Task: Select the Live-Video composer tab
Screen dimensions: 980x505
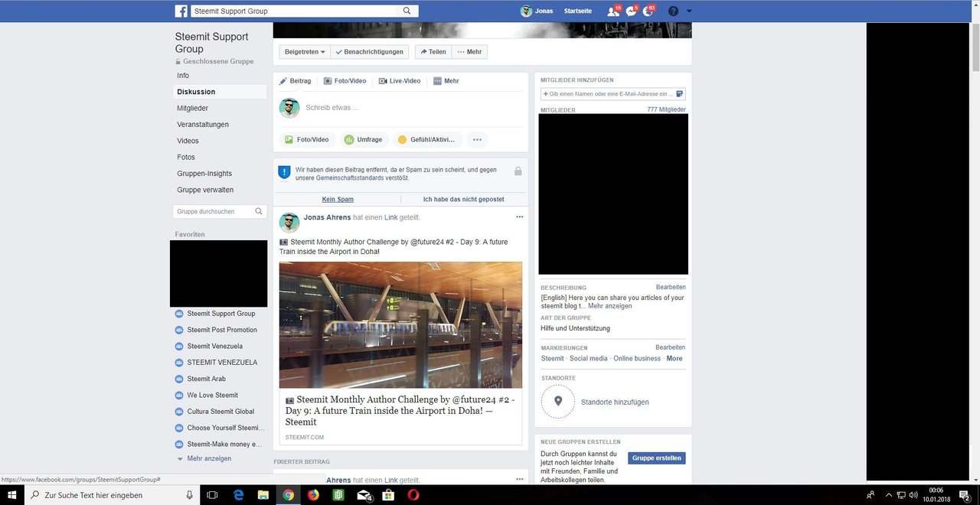Action: tap(400, 81)
